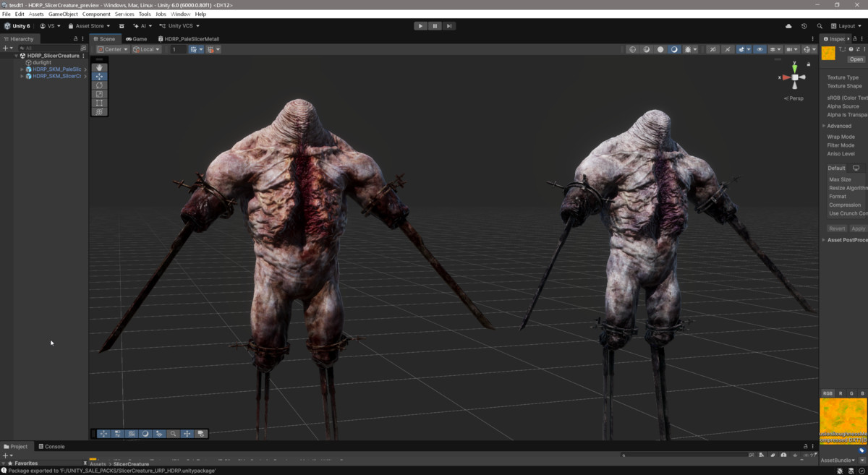Click the Pause button

tap(435, 26)
